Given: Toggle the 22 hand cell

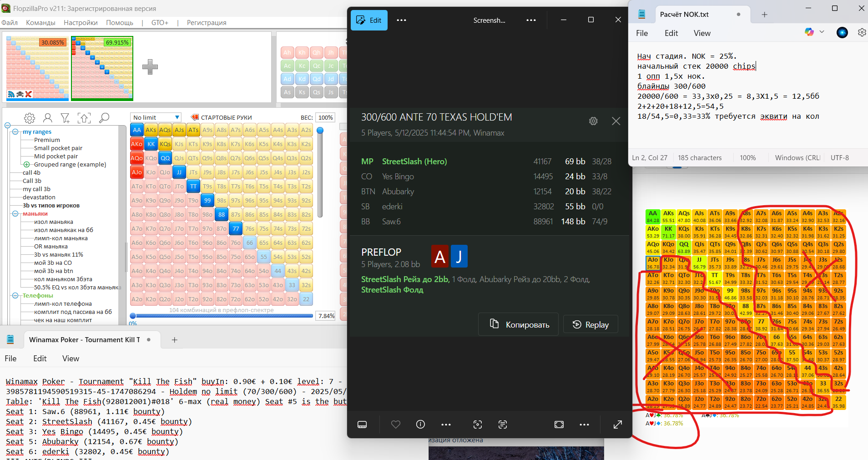Looking at the screenshot, I should point(306,299).
